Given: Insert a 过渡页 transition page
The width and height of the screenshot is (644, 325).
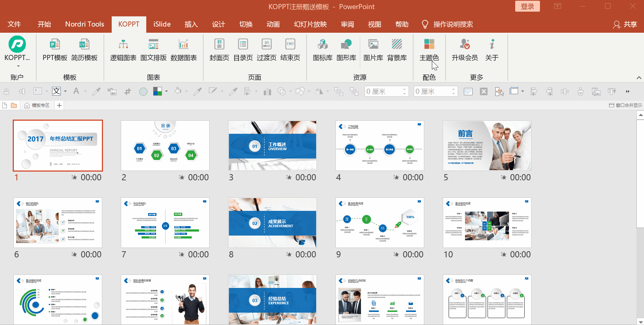Looking at the screenshot, I should [x=267, y=50].
